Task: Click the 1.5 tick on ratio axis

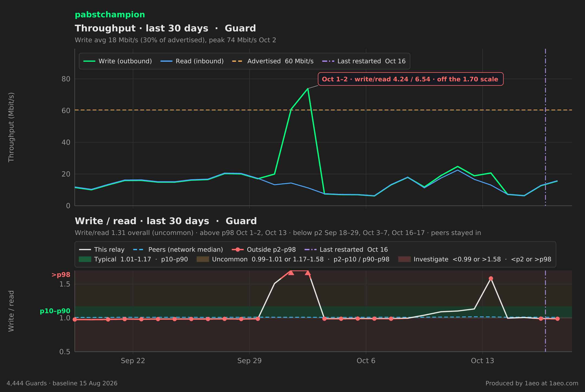Action: [65, 284]
